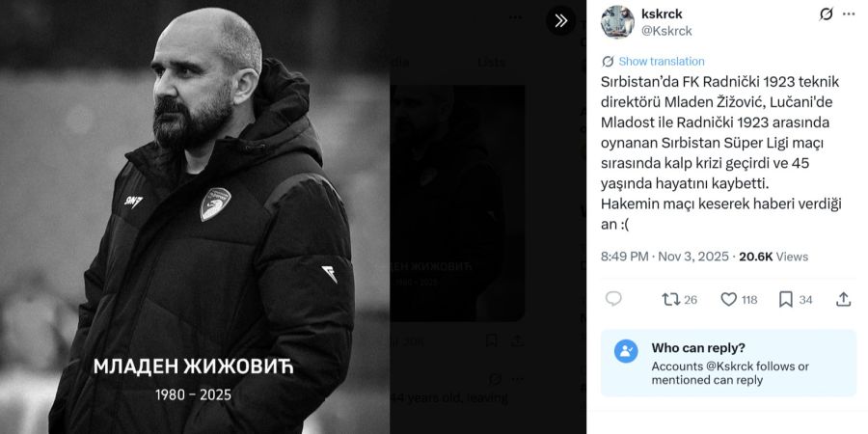
Task: Collapse the side panel with double-chevron button
Action: (560, 20)
